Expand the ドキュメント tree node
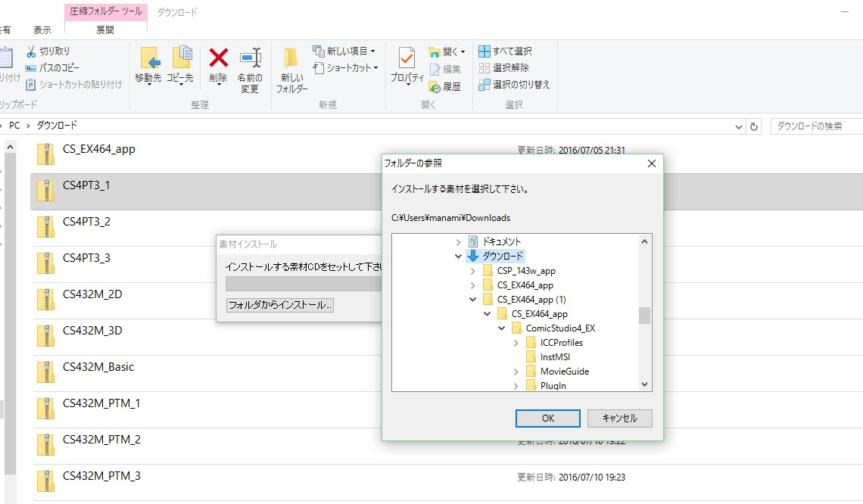863x504 pixels. point(458,242)
